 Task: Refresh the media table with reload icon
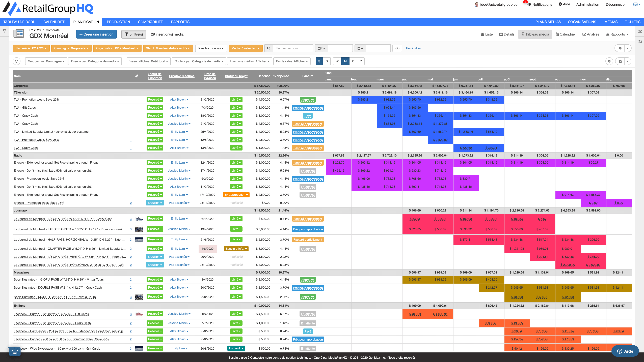tap(16, 61)
